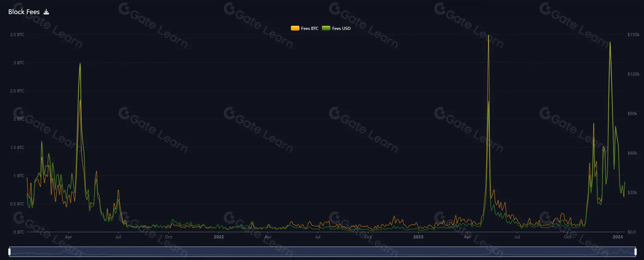Click the middle of the range navigator mini chart

point(322,252)
